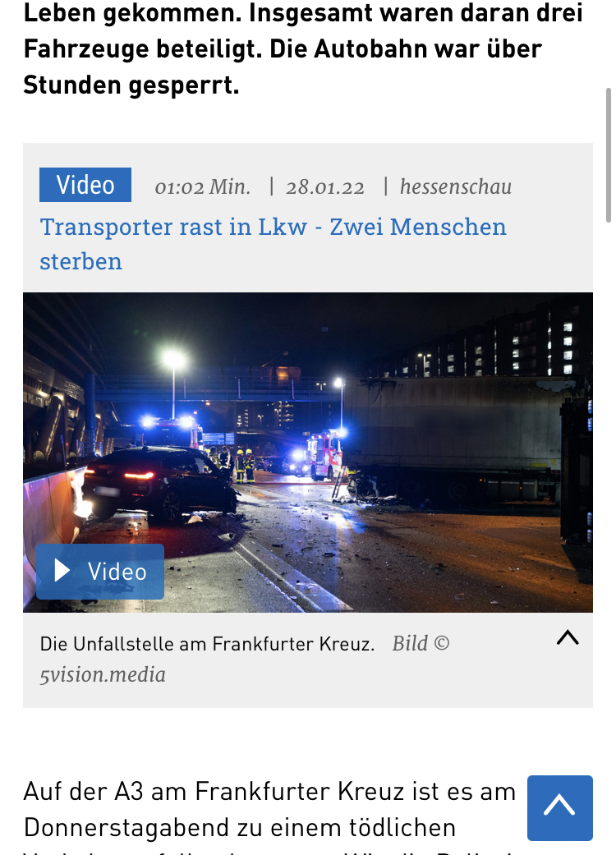
Task: Open the 'Transporter rast in Lkw' video link
Action: pyautogui.click(x=274, y=244)
